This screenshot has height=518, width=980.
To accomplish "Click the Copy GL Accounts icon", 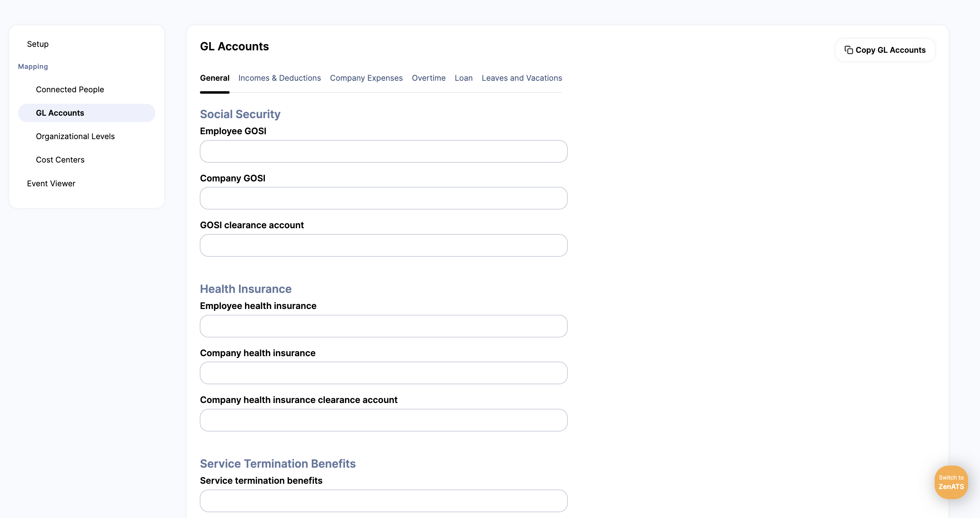I will click(x=848, y=50).
